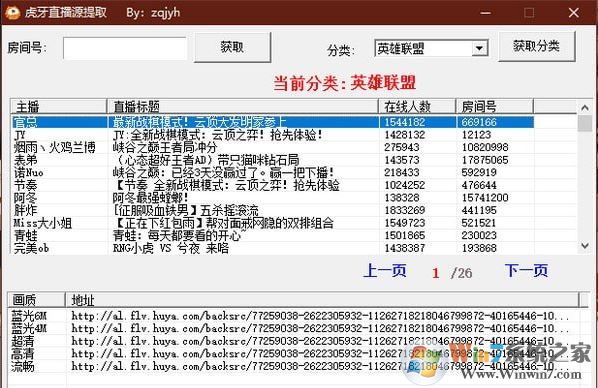The image size is (598, 388).
Task: Select the 超清 quality stream row
Action: pyautogui.click(x=290, y=341)
